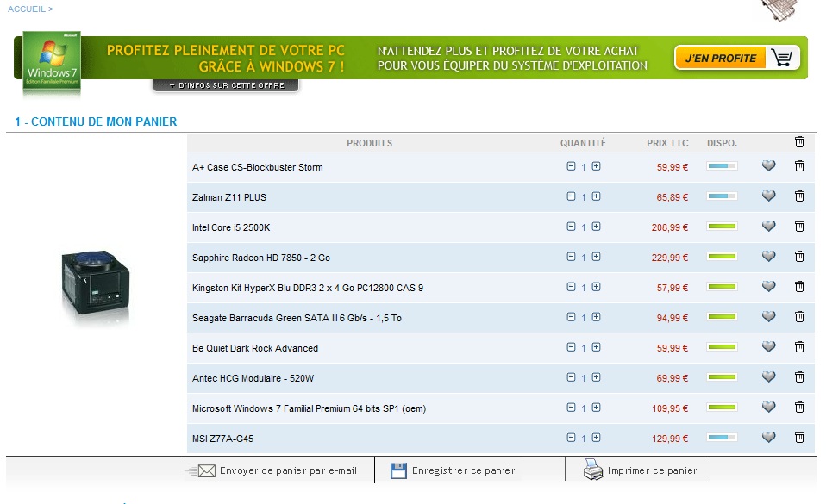This screenshot has width=826, height=504.
Task: Click heart icon for Sapphire Radeon HD 7850
Action: point(768,257)
